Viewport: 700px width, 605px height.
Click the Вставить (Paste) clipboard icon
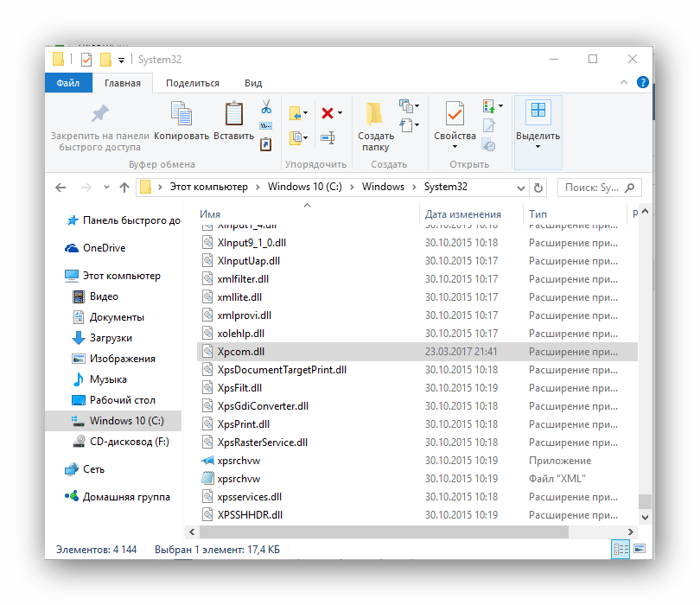(x=234, y=113)
